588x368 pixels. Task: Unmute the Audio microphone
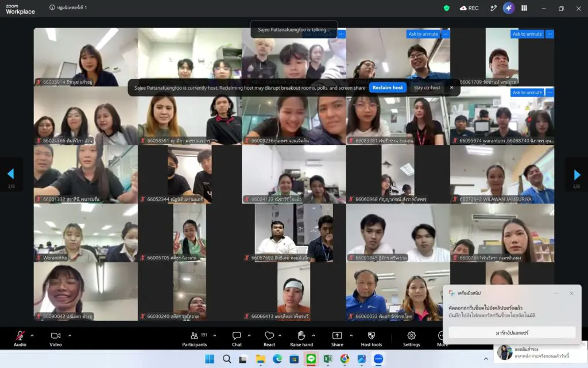[20, 338]
